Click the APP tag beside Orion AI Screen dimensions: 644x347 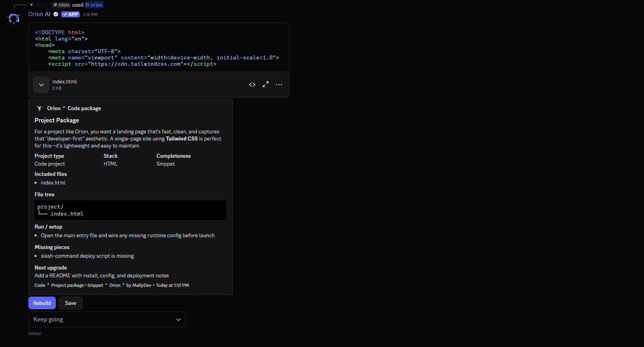pyautogui.click(x=71, y=15)
